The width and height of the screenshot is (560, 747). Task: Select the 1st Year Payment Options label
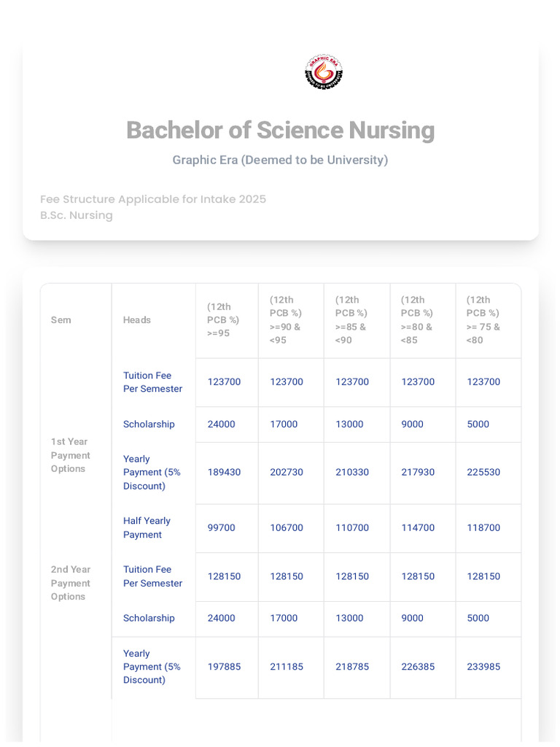click(x=70, y=455)
